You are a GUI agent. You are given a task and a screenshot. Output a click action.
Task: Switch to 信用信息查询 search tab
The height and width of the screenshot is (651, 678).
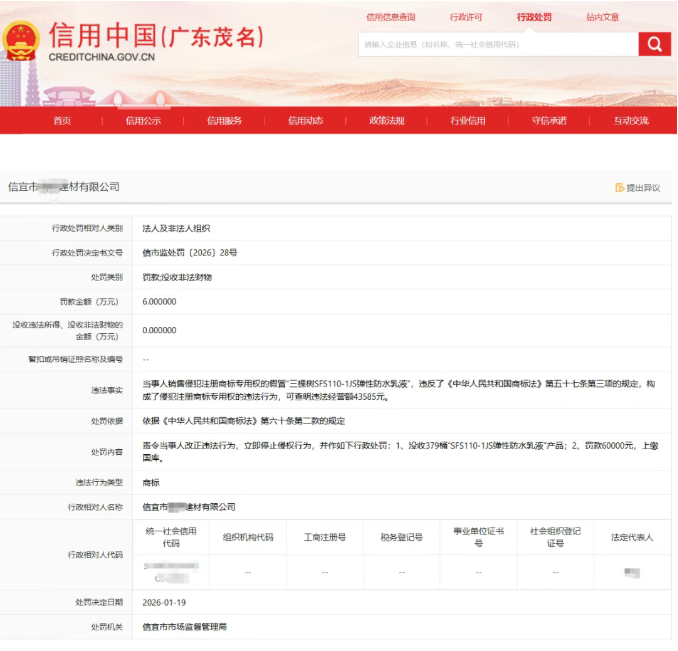coord(391,17)
